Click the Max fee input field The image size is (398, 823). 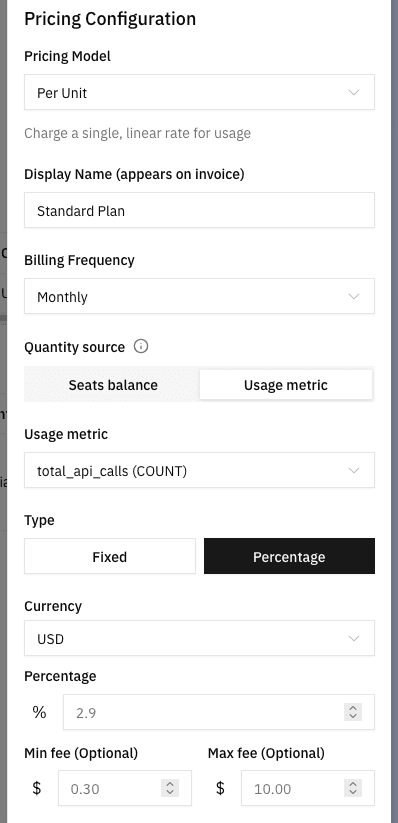(x=308, y=788)
